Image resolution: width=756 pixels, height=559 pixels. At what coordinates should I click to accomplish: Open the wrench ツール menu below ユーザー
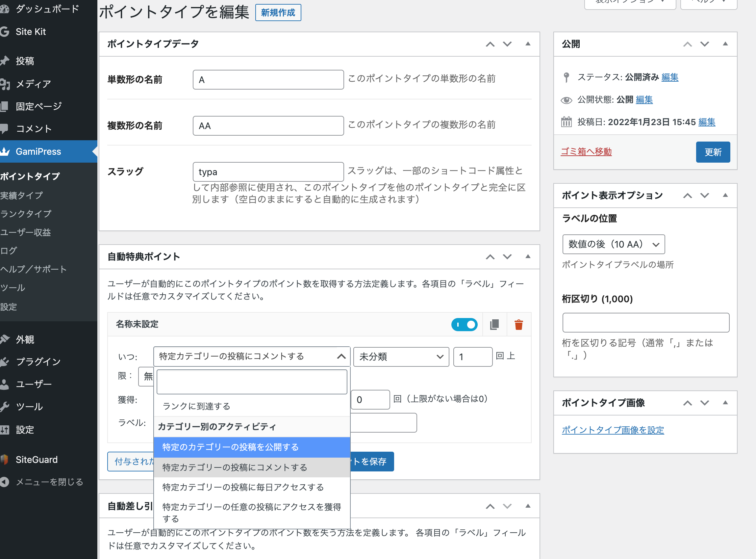point(29,407)
